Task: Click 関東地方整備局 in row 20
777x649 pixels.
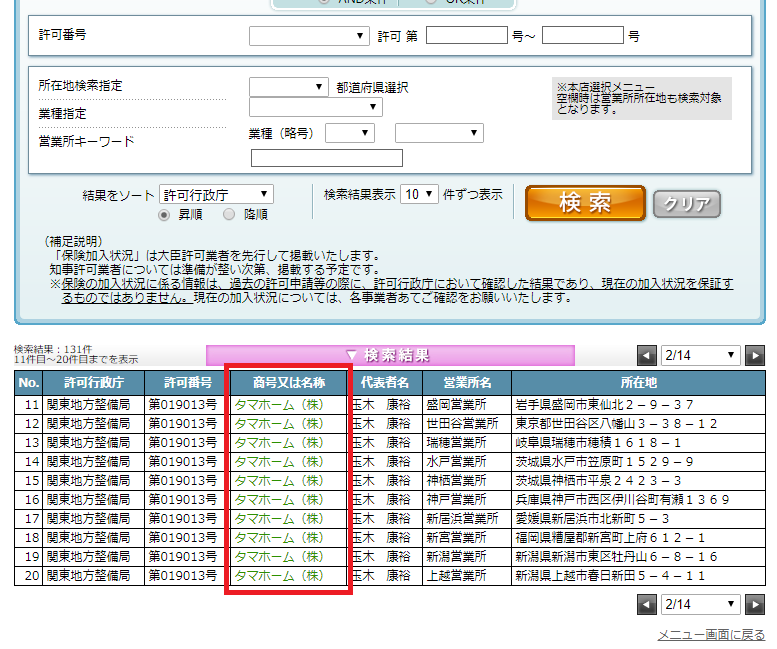Action: pos(88,576)
